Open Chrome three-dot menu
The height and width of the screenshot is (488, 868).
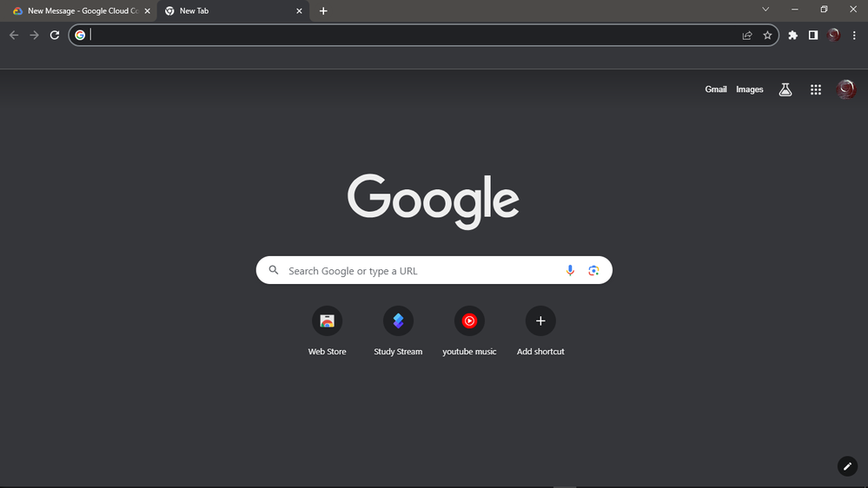pyautogui.click(x=854, y=36)
